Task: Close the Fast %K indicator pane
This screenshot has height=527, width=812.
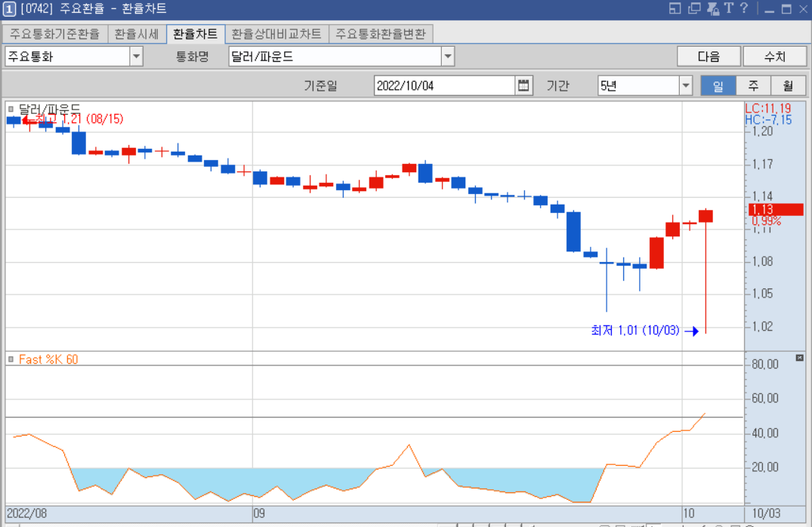Action: pyautogui.click(x=800, y=358)
